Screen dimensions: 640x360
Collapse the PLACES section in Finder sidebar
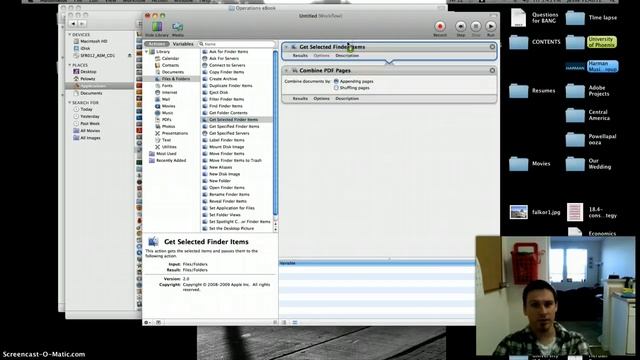[x=70, y=65]
